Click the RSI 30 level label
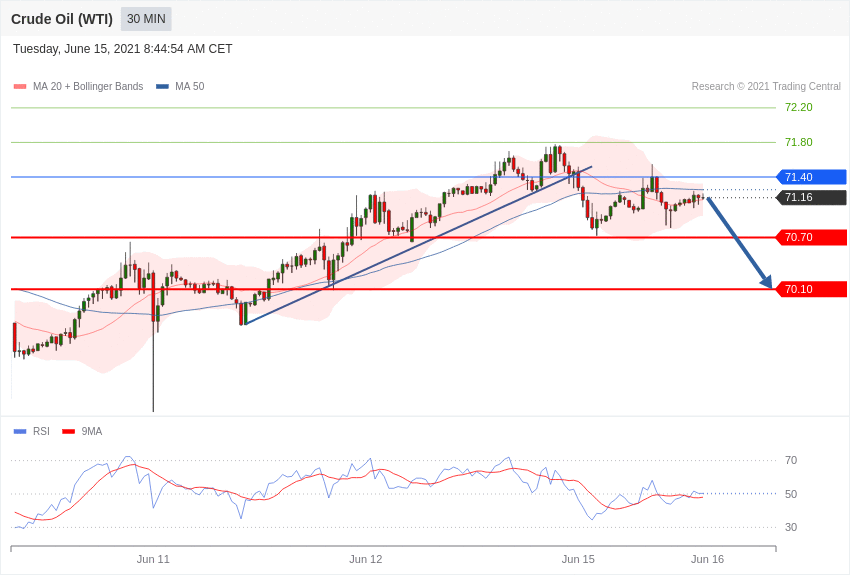 (791, 527)
